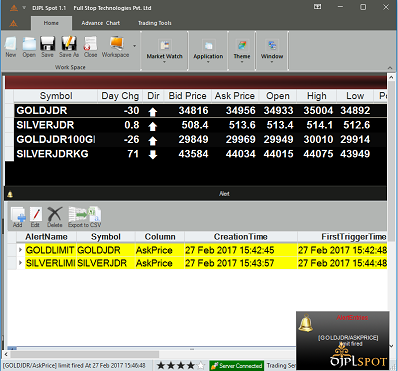Add a new alert
398x371 pixels.
18,217
